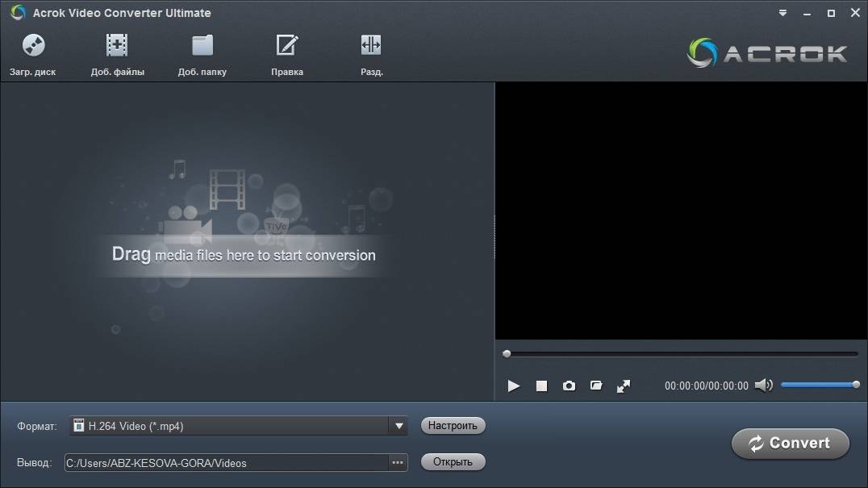
Task: Expand the Формат dropdown arrow
Action: tap(399, 426)
